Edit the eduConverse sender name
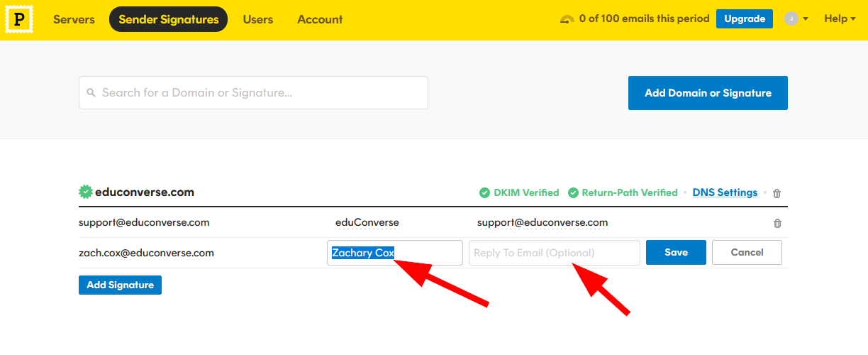 367,222
